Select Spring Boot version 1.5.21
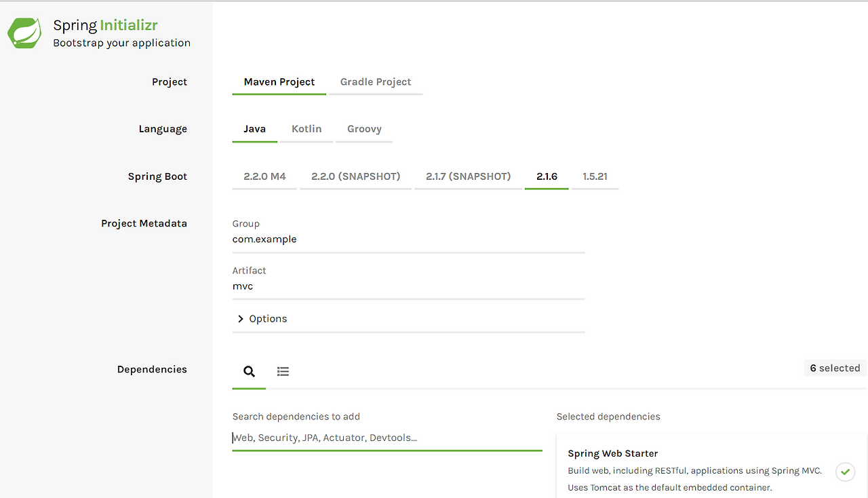Screen dimensions: 868x498 595,176
